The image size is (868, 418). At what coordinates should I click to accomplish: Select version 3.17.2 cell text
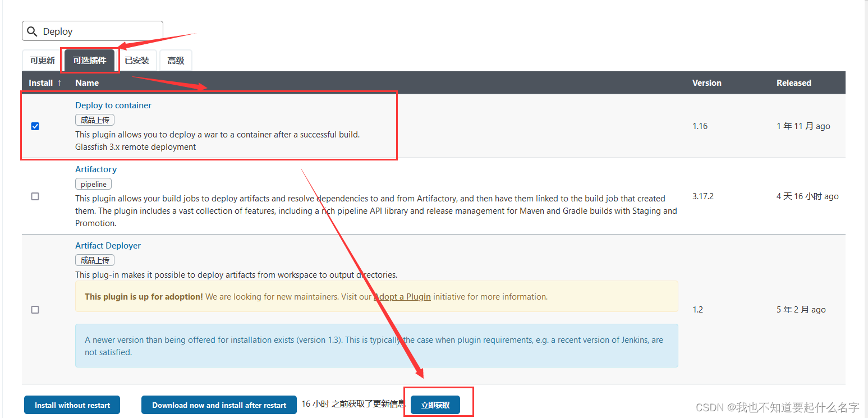click(703, 196)
